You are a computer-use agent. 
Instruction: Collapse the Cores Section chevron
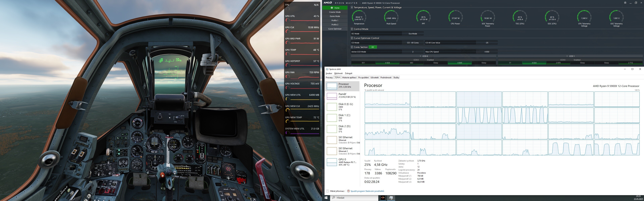[x=352, y=47]
